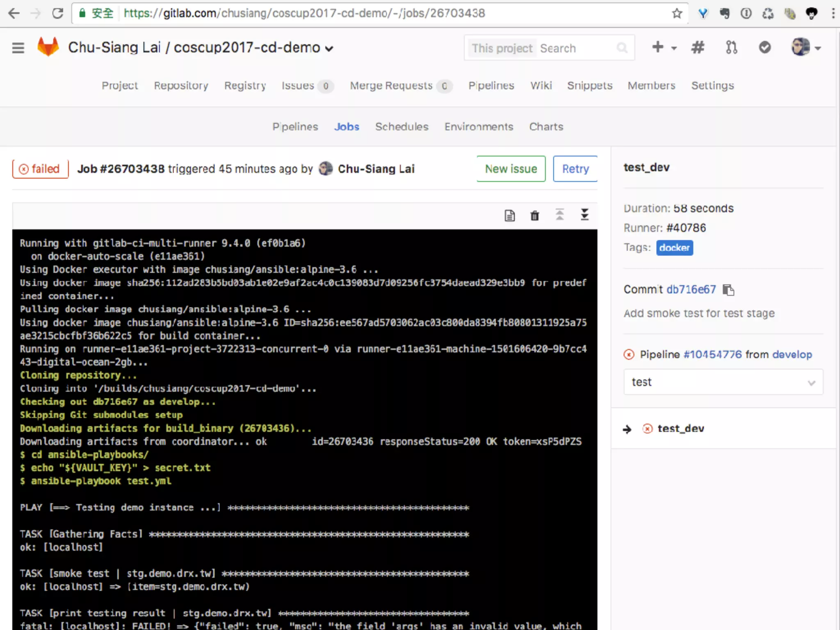The width and height of the screenshot is (840, 630).
Task: Switch to the Environments tab
Action: 479,127
